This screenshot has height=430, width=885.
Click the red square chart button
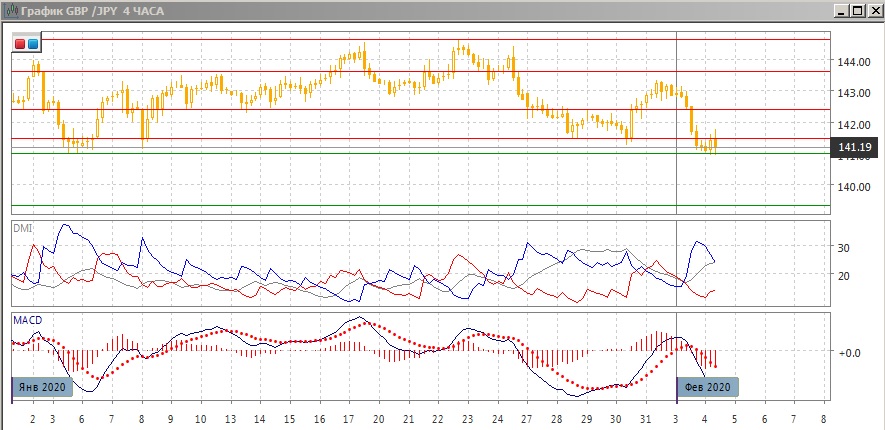(x=21, y=44)
